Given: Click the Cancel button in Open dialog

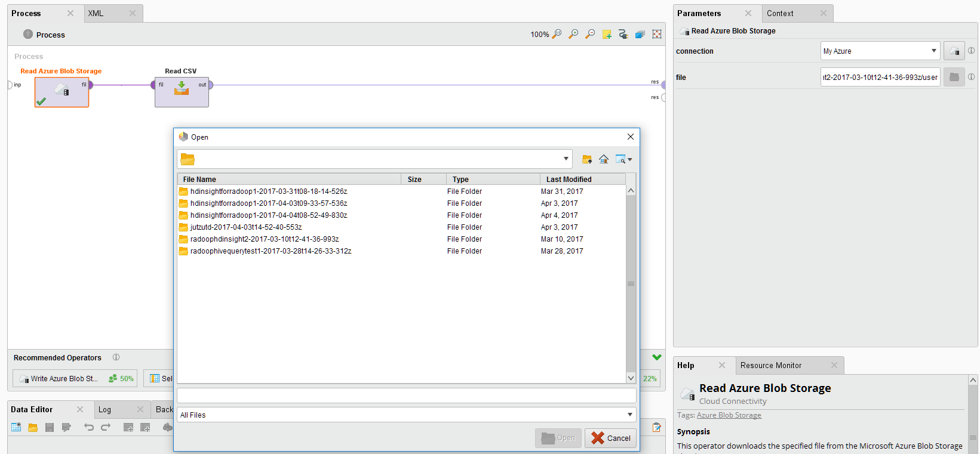Looking at the screenshot, I should coord(610,438).
